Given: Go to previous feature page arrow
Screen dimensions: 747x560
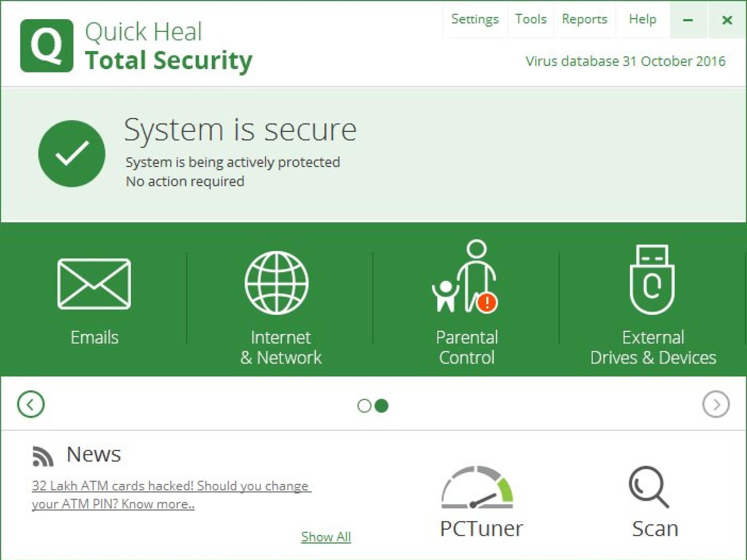Looking at the screenshot, I should tap(31, 404).
